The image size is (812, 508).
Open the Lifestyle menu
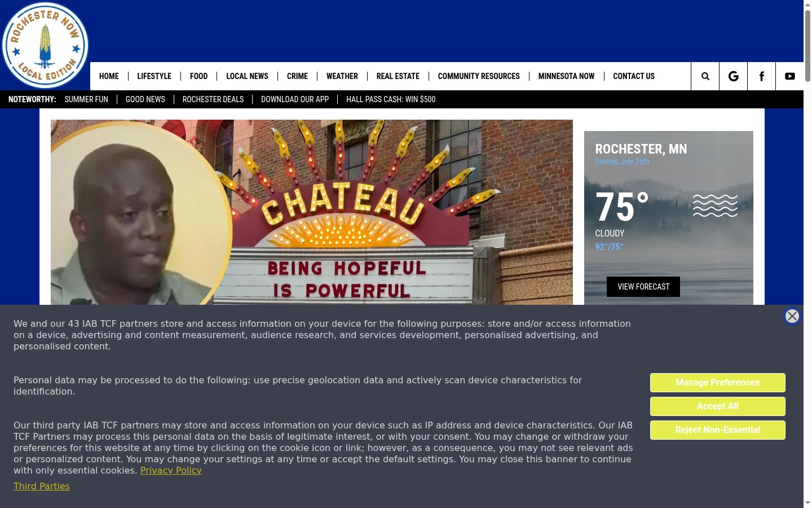tap(154, 76)
